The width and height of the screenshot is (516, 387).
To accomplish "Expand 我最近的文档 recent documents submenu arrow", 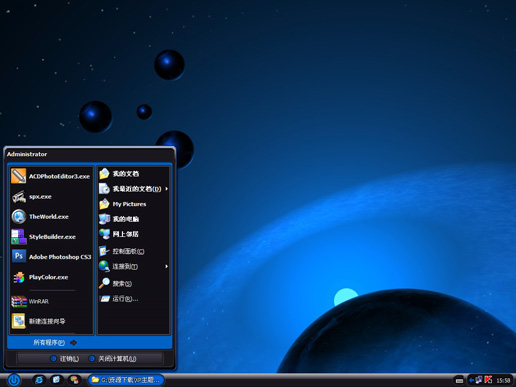I will 166,189.
